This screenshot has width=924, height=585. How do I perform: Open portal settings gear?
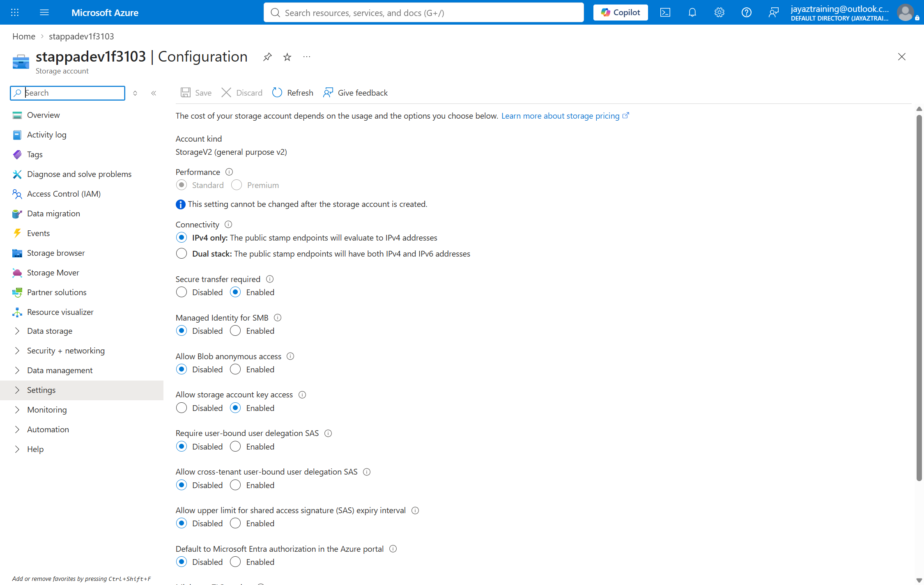pyautogui.click(x=719, y=12)
